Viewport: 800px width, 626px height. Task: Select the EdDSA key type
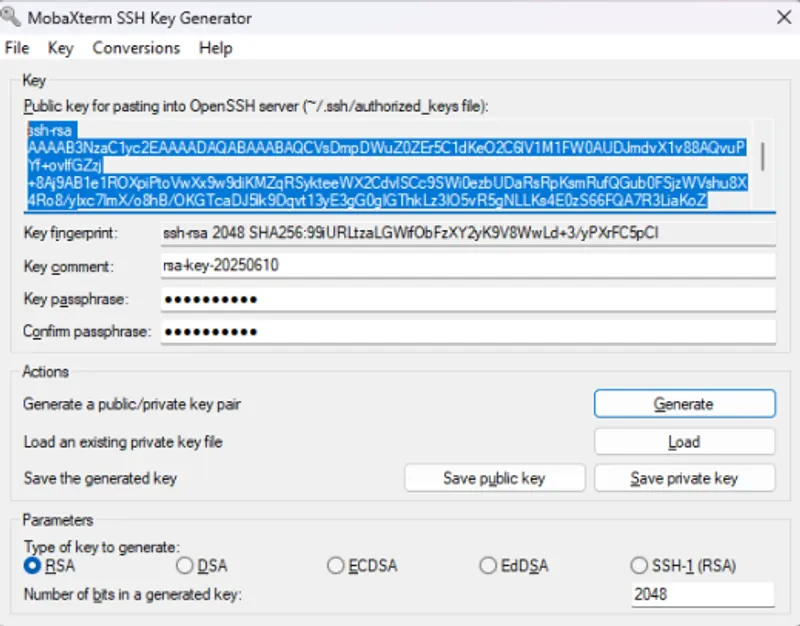pyautogui.click(x=487, y=565)
